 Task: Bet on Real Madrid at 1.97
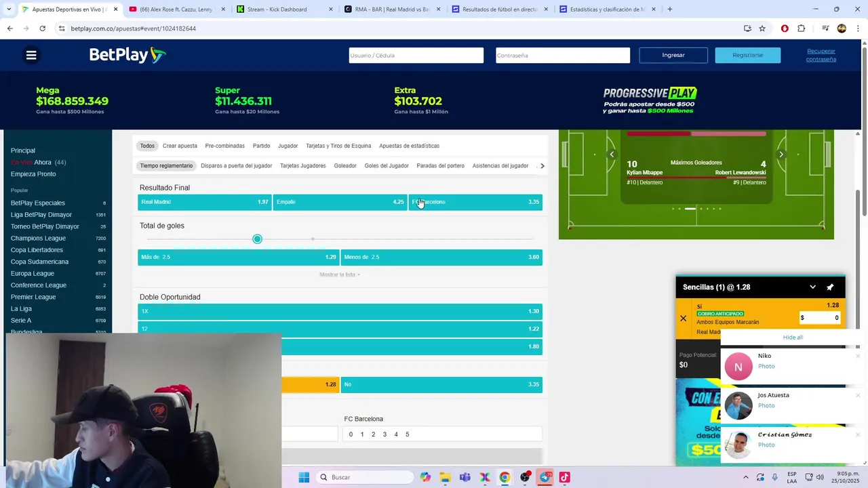pyautogui.click(x=204, y=202)
